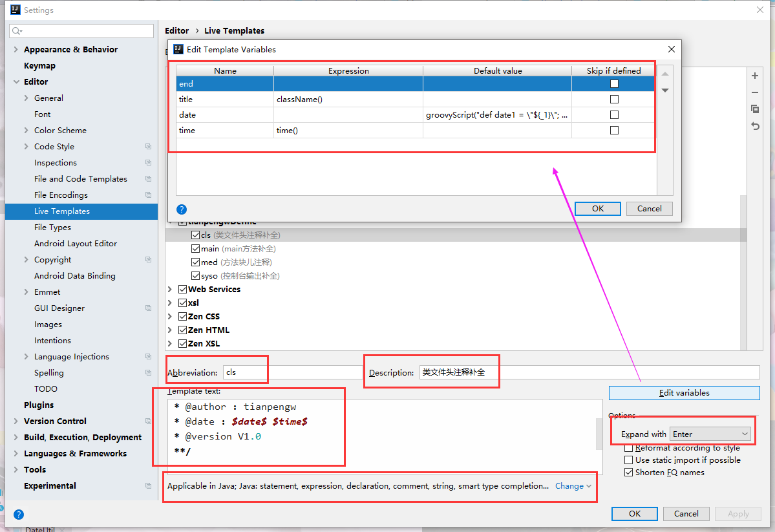
Task: Collapse the Editor section
Action: [x=16, y=81]
